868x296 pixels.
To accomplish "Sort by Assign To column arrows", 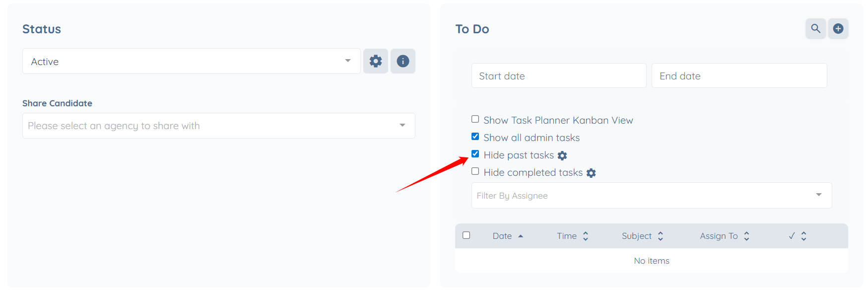I will point(746,236).
